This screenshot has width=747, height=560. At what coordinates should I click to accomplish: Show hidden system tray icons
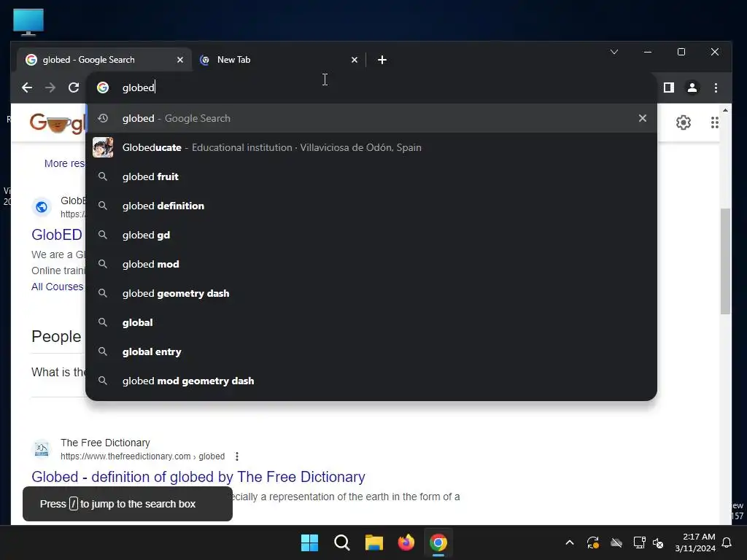[569, 542]
